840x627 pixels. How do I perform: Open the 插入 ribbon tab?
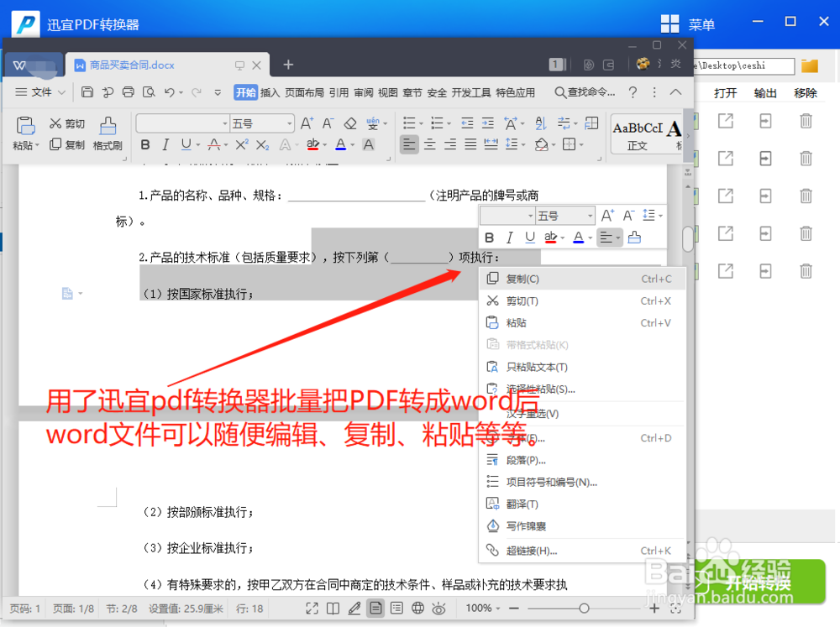pyautogui.click(x=270, y=92)
